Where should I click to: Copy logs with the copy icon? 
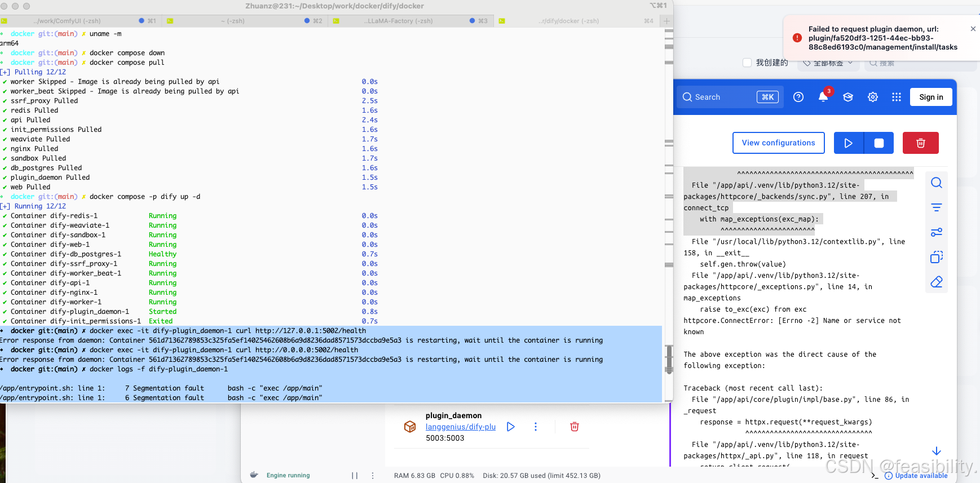pyautogui.click(x=937, y=257)
